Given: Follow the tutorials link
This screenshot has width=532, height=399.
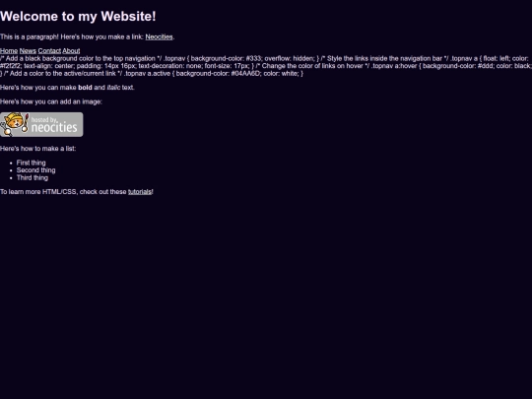Looking at the screenshot, I should pyautogui.click(x=140, y=192).
